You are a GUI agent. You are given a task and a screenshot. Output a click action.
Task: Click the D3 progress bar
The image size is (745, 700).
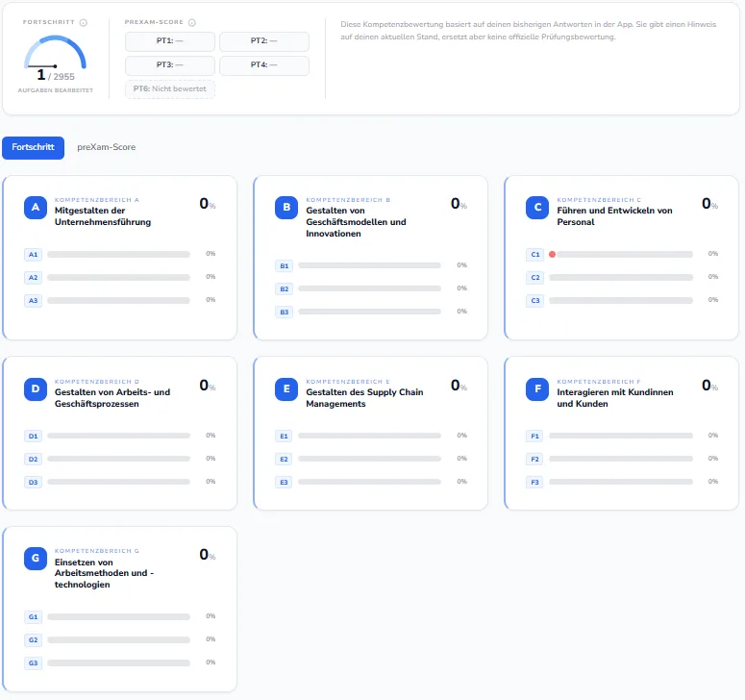(118, 483)
